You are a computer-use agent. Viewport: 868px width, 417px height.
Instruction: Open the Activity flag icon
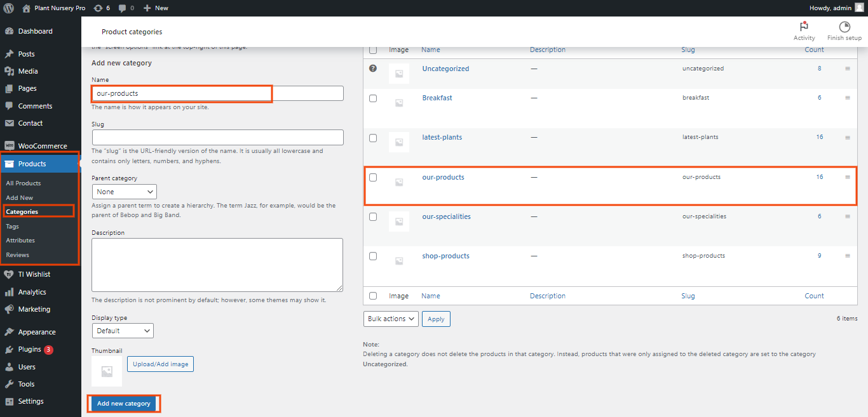(804, 27)
